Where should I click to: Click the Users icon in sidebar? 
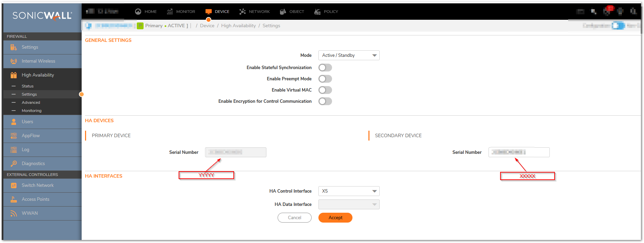coord(14,122)
